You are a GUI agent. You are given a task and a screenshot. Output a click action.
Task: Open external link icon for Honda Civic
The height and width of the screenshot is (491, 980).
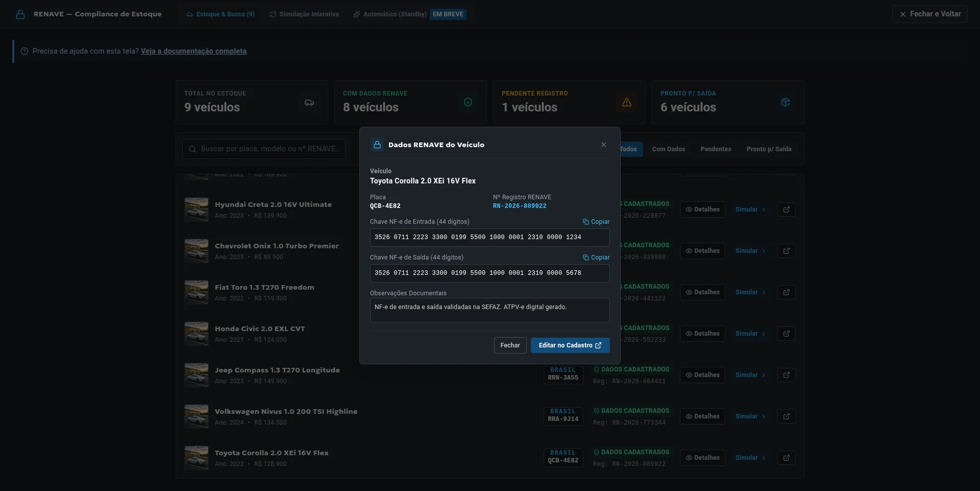pos(787,334)
